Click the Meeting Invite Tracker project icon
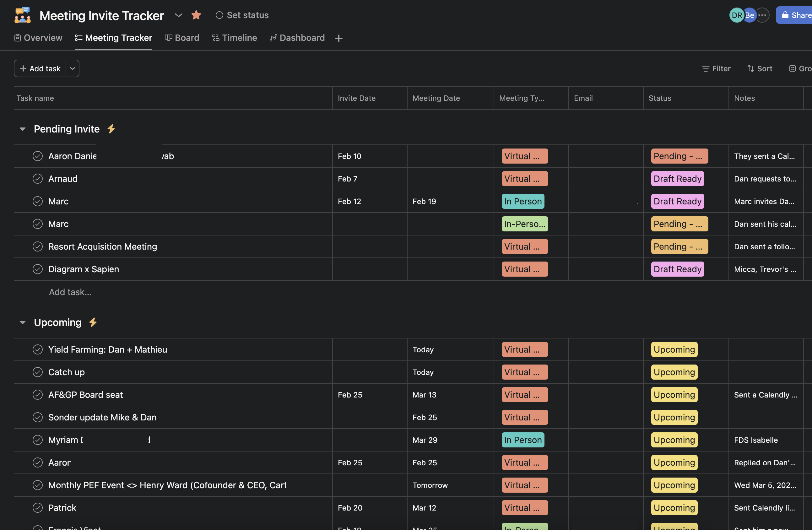812x530 pixels. (x=23, y=15)
